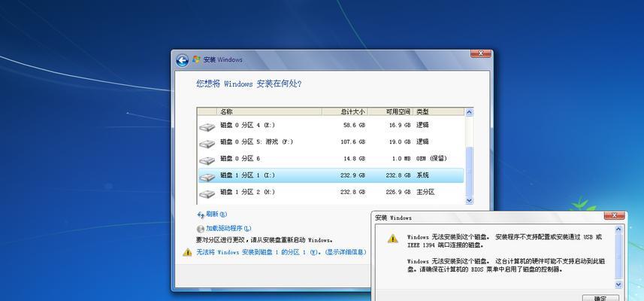644x301 pixels.
Task: Click the disc icon beside 加载驱动程序
Action: click(201, 229)
